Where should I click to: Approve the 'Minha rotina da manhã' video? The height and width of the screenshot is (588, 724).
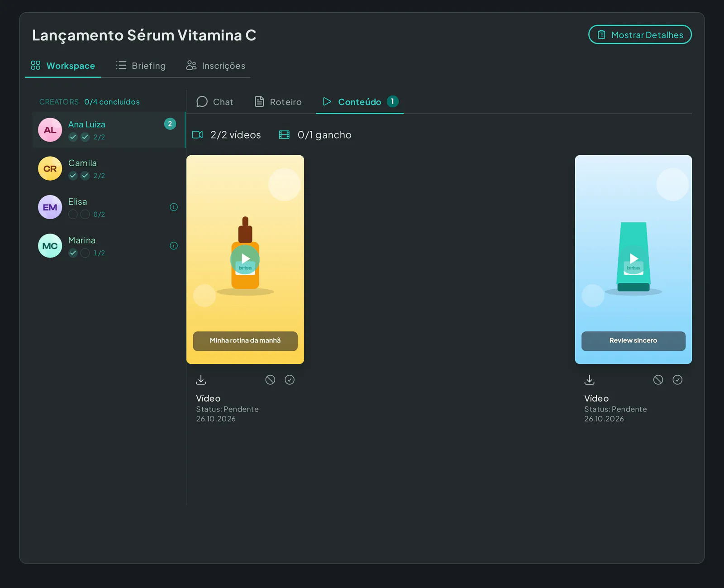[x=290, y=380]
